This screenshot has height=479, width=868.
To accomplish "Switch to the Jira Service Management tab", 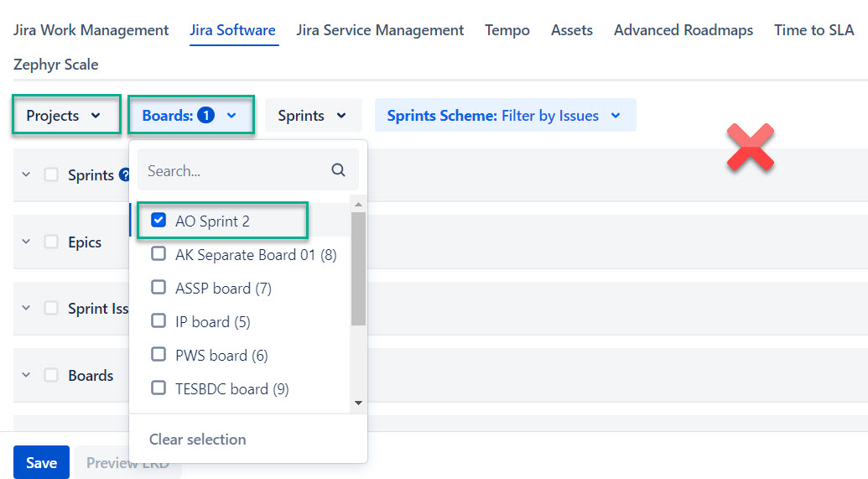I will [380, 30].
